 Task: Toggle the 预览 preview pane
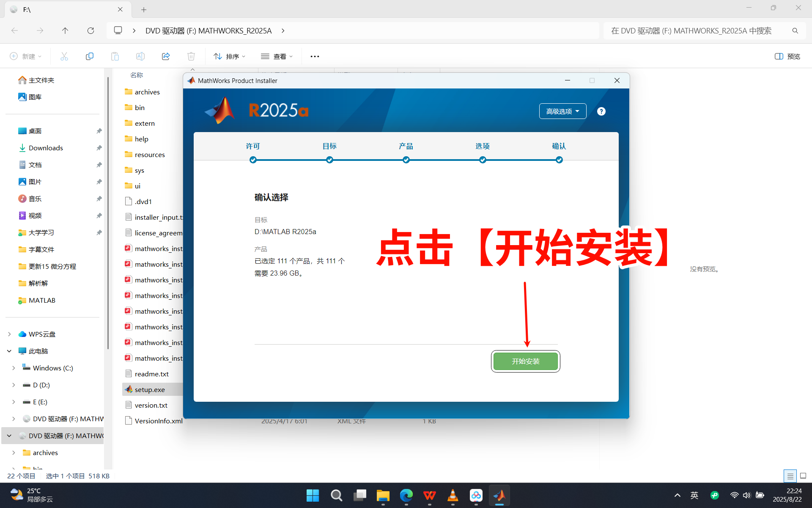tap(787, 56)
